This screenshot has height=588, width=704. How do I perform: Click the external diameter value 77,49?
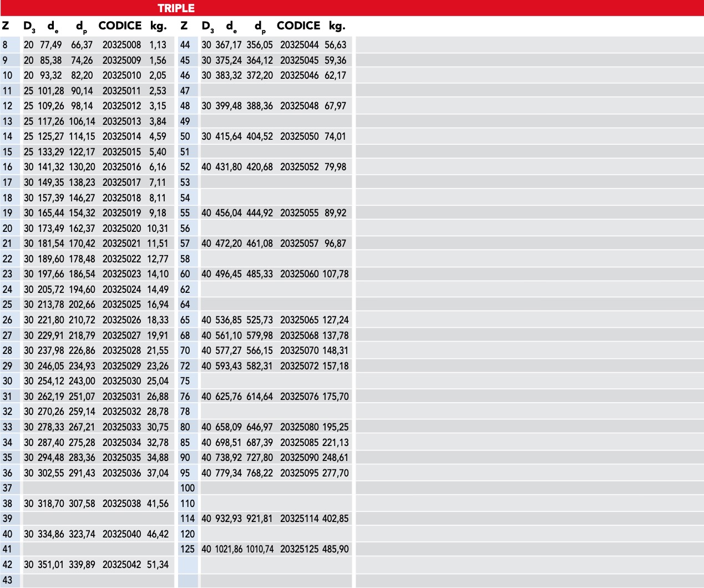click(50, 45)
